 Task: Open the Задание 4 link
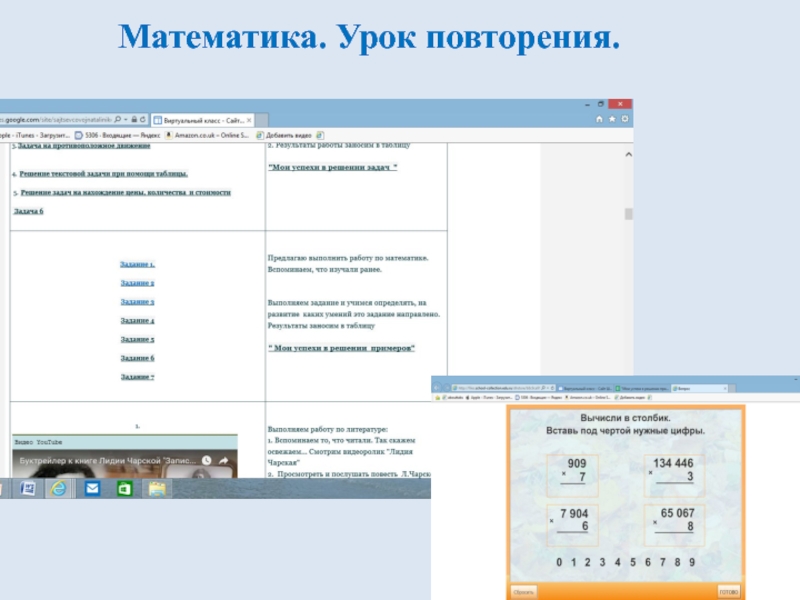(137, 321)
